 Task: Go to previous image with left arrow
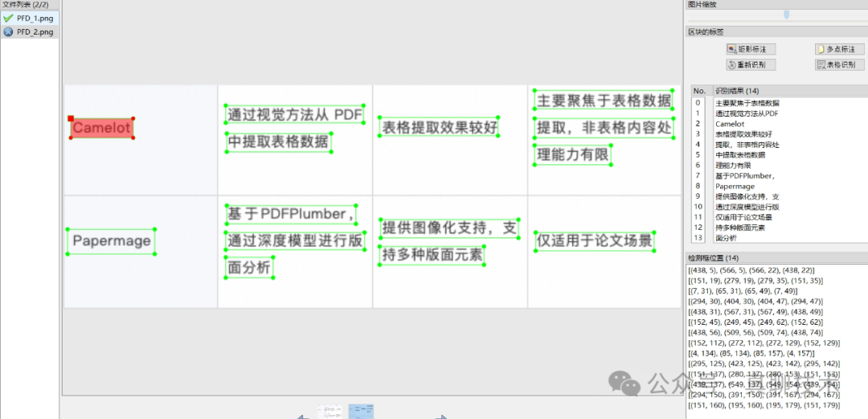click(x=301, y=417)
